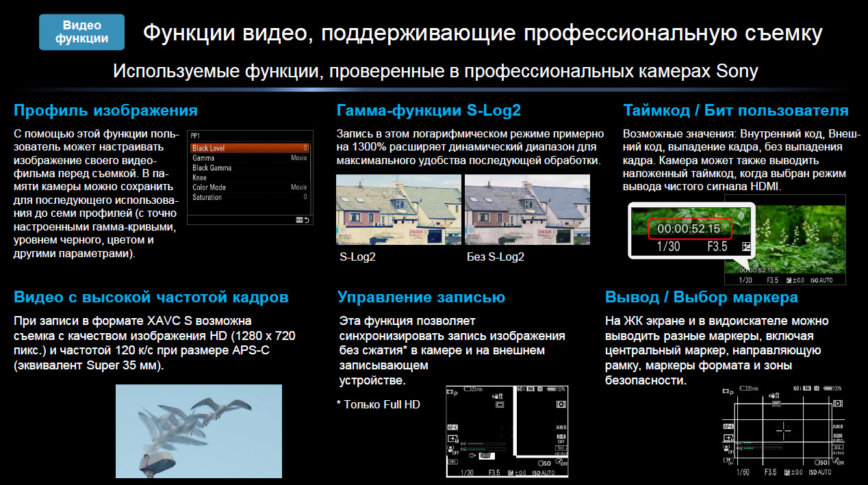Click the Без S-Log2 comparison photo

point(526,209)
